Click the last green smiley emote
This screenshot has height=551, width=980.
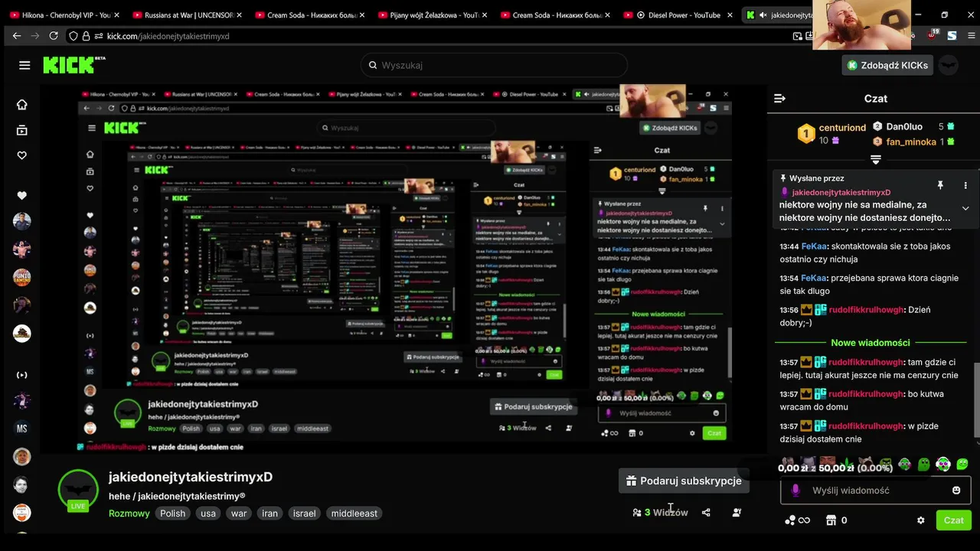[962, 464]
